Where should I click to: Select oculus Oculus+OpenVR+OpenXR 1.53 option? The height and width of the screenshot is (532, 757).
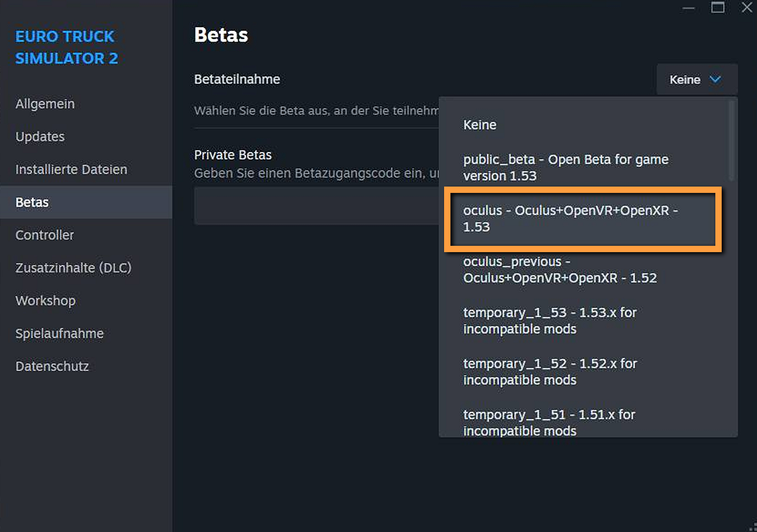[584, 219]
